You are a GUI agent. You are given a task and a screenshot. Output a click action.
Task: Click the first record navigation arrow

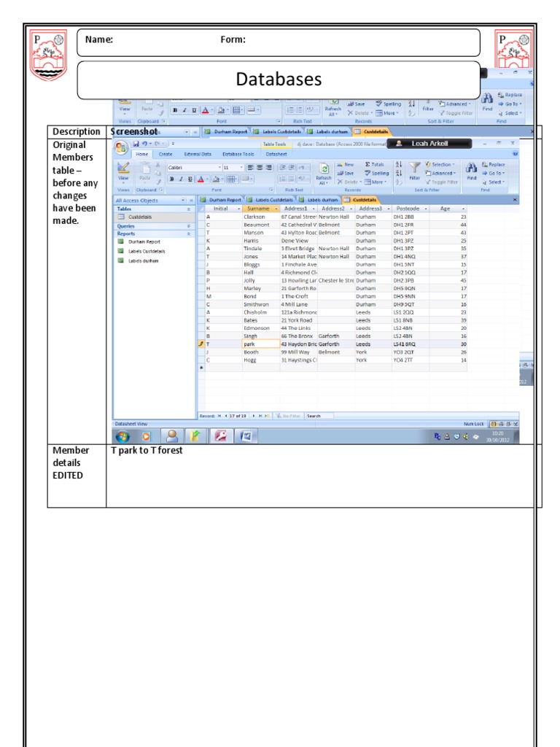(219, 416)
